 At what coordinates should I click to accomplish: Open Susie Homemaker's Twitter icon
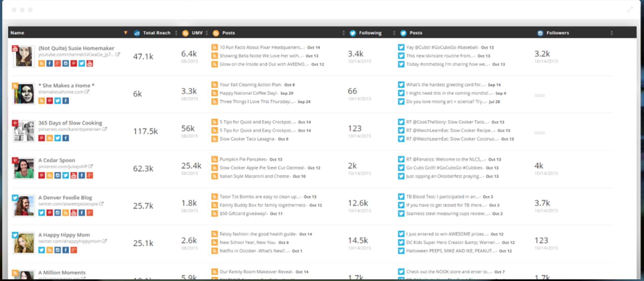click(82, 63)
